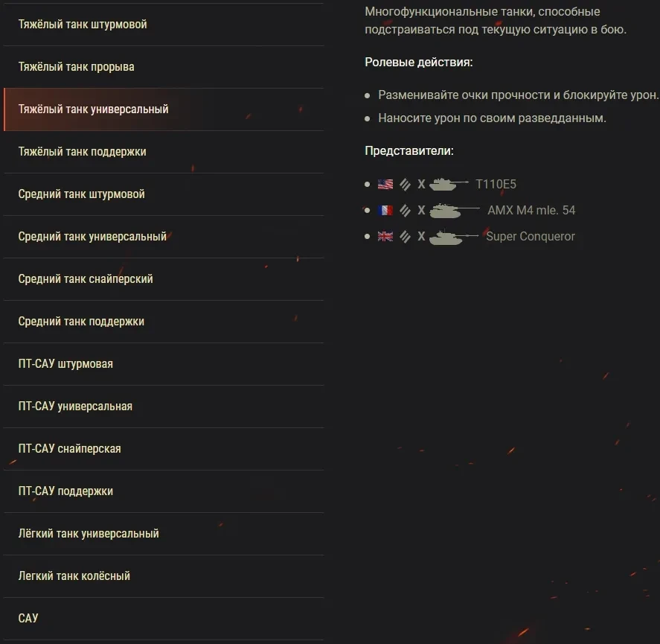Screen dimensions: 660x644
Task: Select the Тяжёлый танк штурмовой role
Action: pyautogui.click(x=83, y=25)
